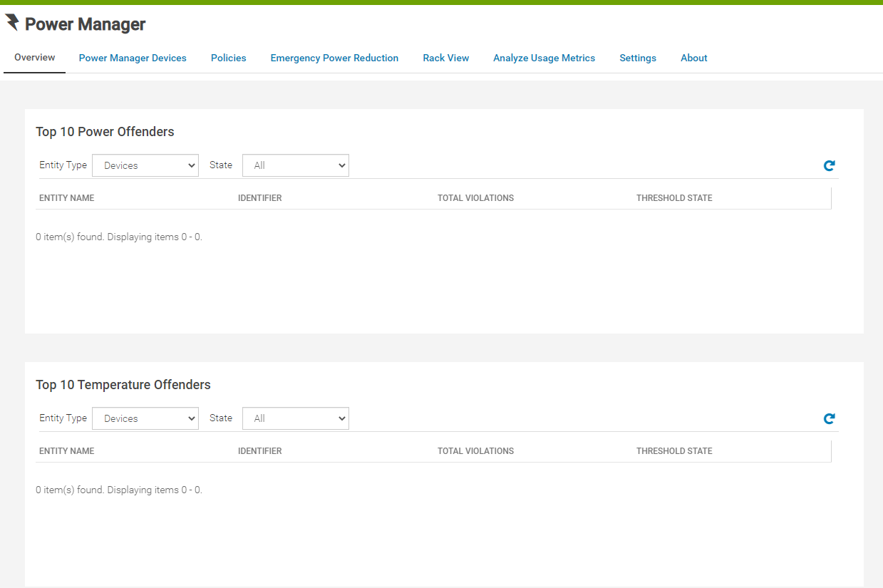Open State dropdown for Temperature Offenders
The image size is (883, 588).
click(x=295, y=418)
